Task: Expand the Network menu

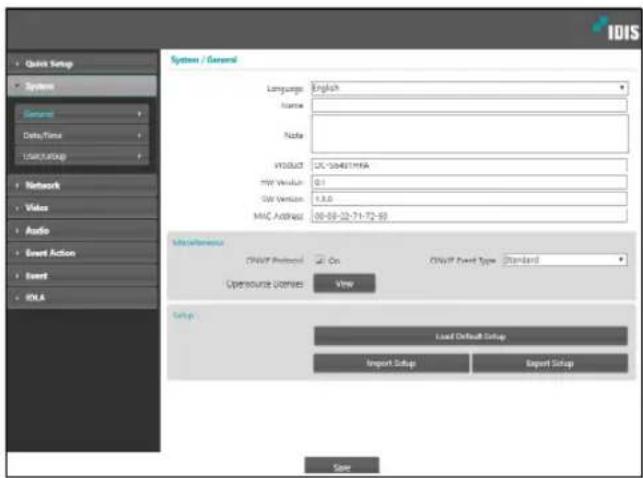Action: 82,185
